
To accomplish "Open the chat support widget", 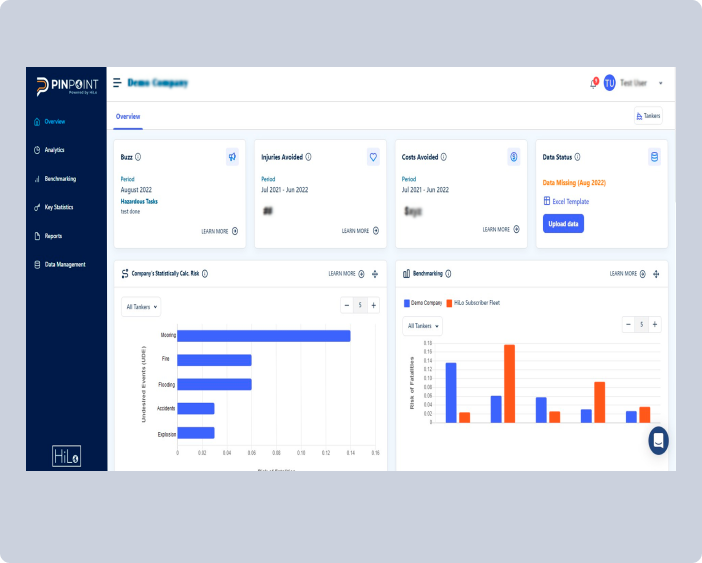I will coord(658,440).
